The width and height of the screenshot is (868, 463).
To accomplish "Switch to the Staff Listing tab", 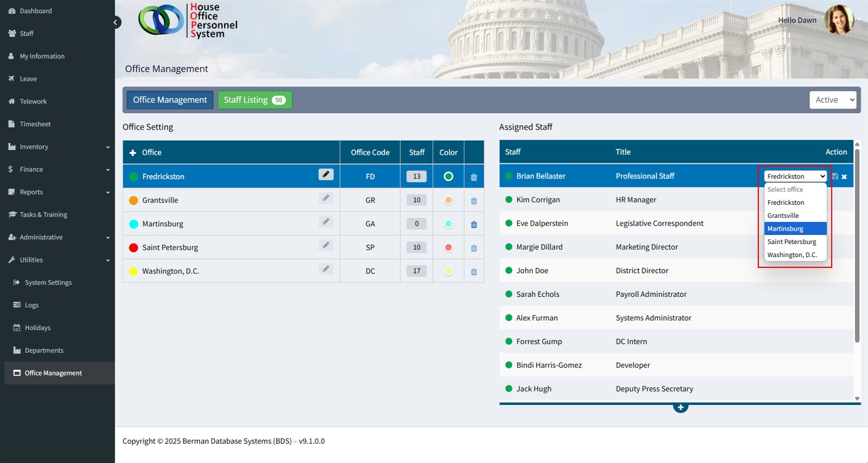I will click(x=254, y=100).
